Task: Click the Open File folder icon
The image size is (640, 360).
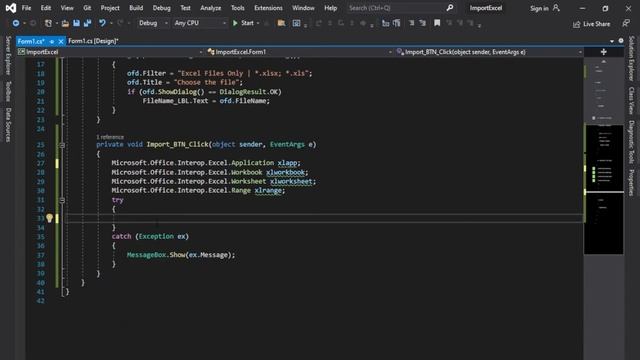Action: point(65,23)
